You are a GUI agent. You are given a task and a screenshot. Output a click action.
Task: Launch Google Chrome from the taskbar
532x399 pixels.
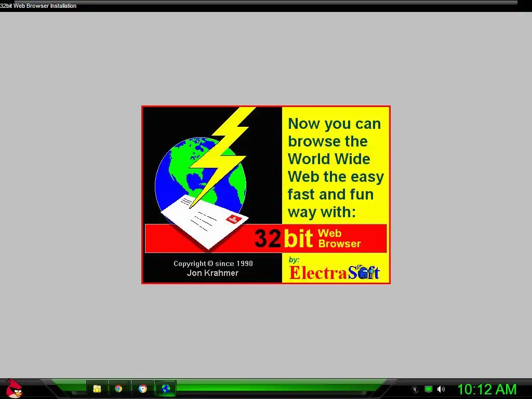pyautogui.click(x=118, y=389)
